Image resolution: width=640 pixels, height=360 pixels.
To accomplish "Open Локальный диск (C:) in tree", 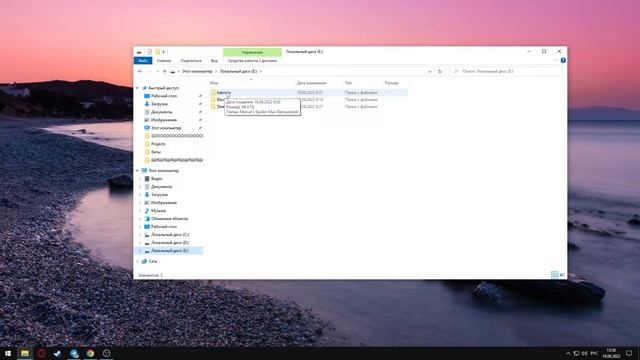I will click(x=170, y=235).
